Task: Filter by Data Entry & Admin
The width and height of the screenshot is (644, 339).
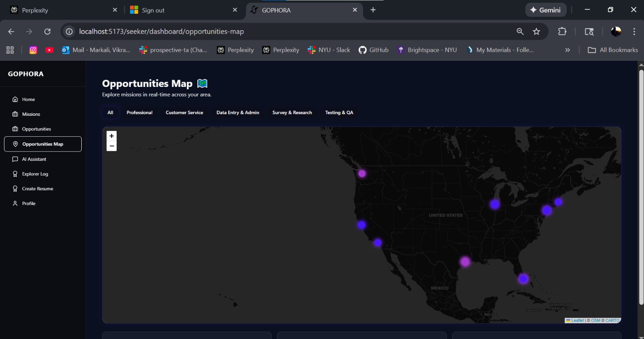Action: pyautogui.click(x=238, y=113)
